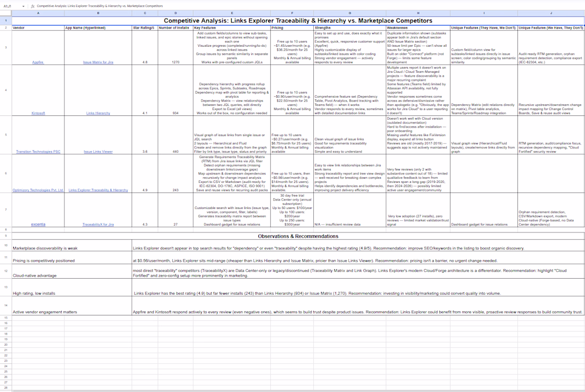Select row 5 header

[6, 135]
